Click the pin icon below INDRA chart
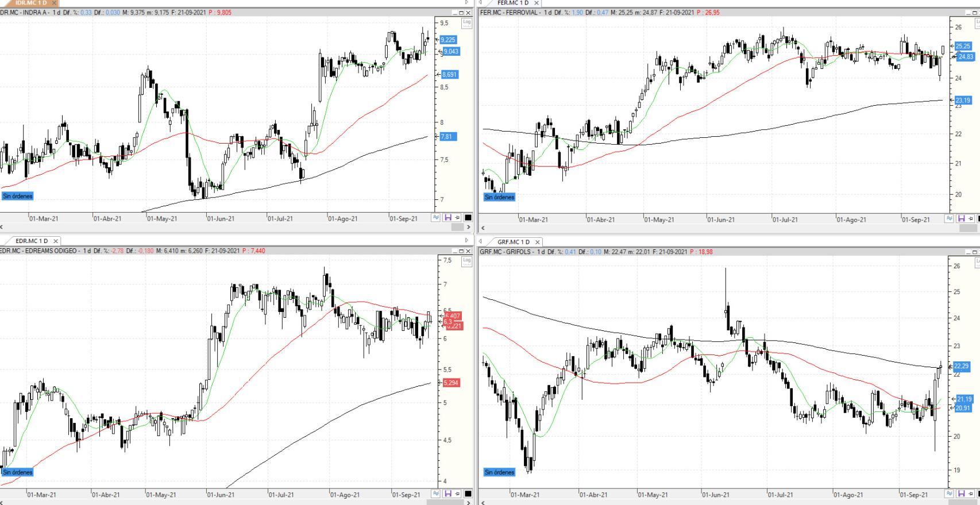Screen dimensions: 980x505 pos(457,218)
